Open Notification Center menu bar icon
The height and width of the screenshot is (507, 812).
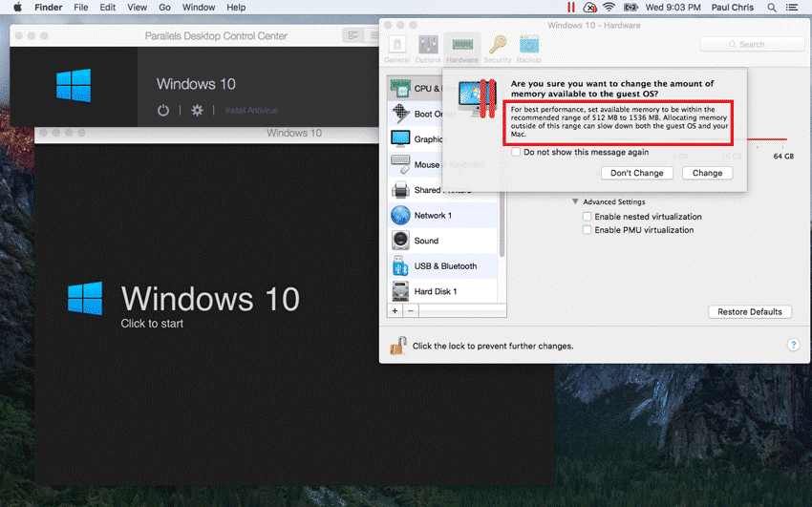(792, 8)
